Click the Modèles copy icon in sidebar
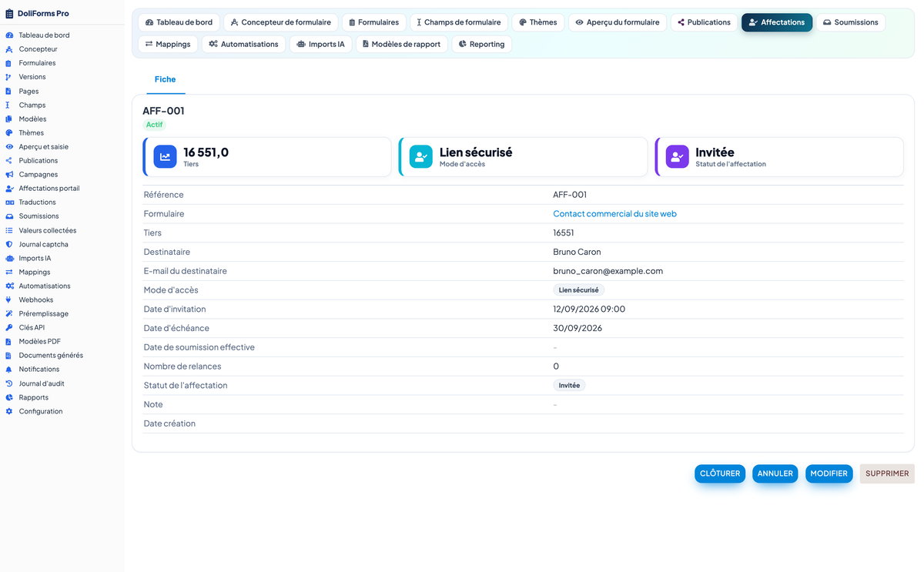Screen dimensions: 924x572 [x=9, y=119]
